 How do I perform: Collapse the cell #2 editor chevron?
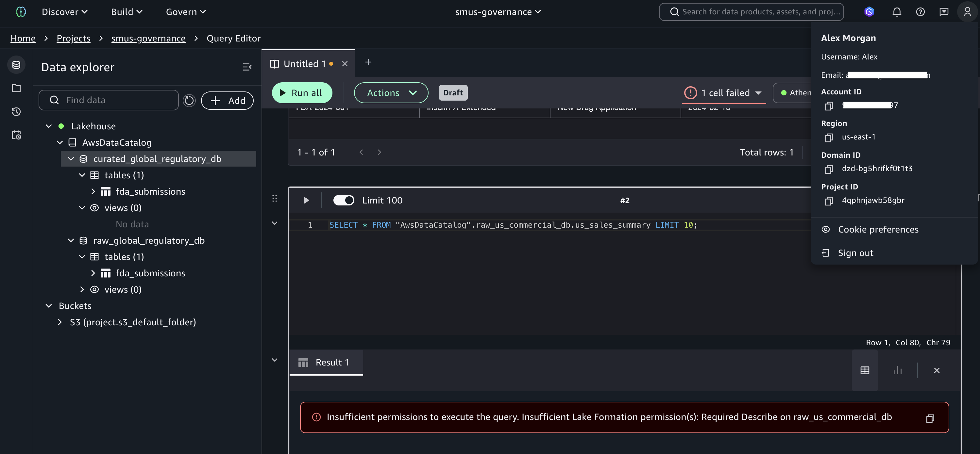point(275,223)
